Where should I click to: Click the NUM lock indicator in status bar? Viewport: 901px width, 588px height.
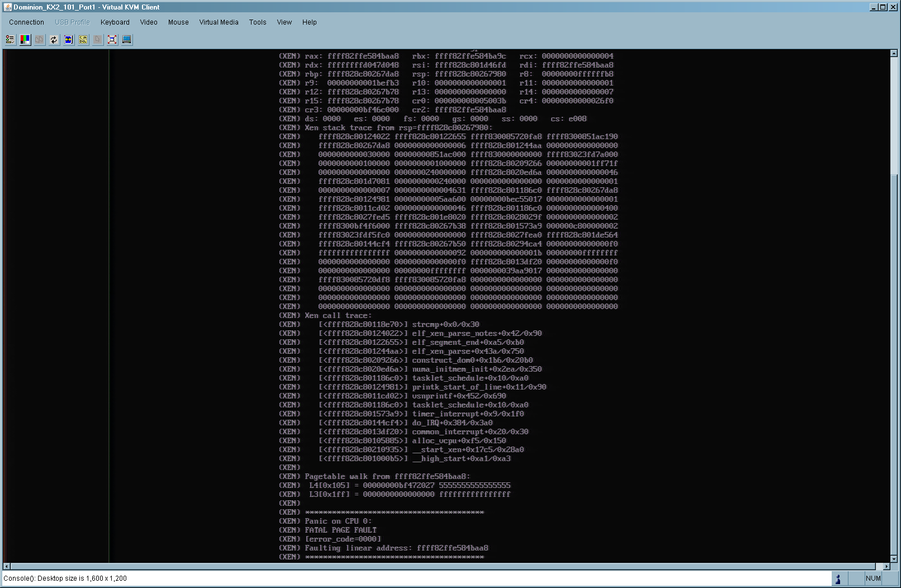[873, 578]
